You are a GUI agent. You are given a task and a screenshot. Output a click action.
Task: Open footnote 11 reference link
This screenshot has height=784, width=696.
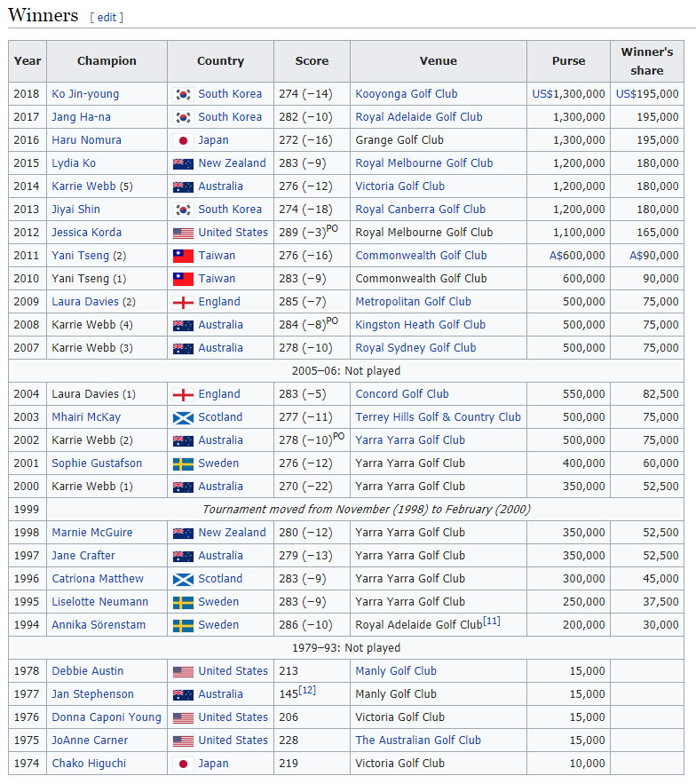click(492, 621)
